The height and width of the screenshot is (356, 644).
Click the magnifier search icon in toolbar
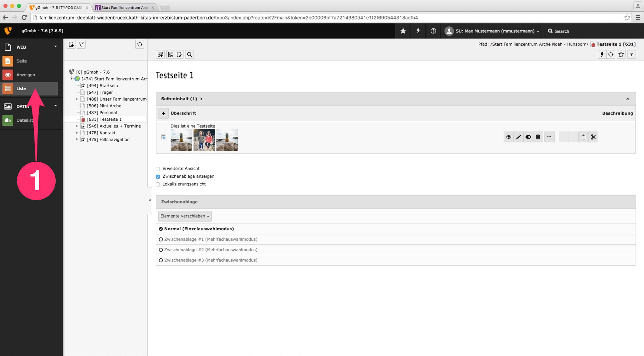189,54
